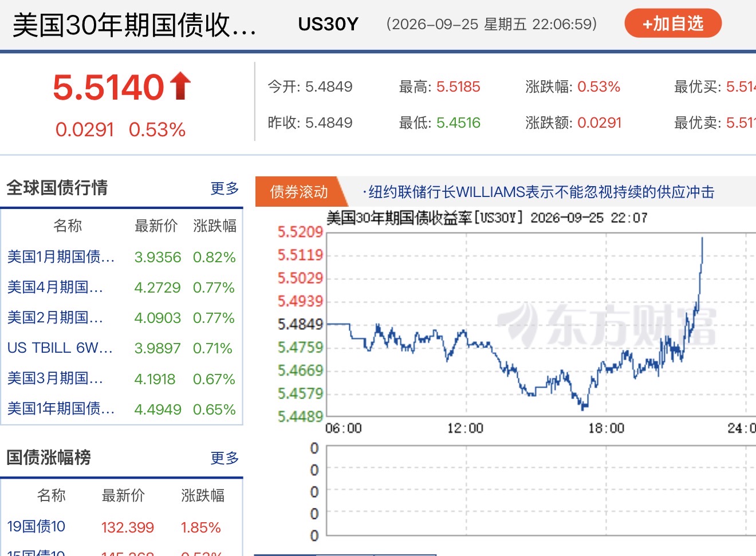Screen dimensions: 756x556
Task: Open the WILLIAMS news headline
Action: click(x=538, y=192)
